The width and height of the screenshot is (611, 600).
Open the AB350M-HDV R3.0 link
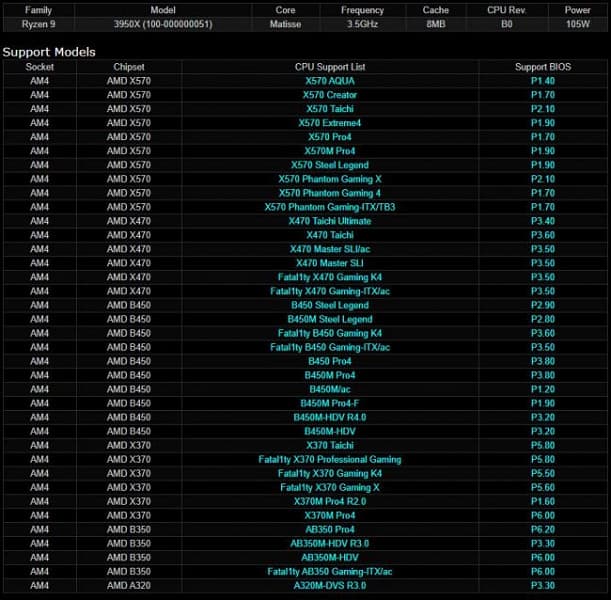point(330,543)
